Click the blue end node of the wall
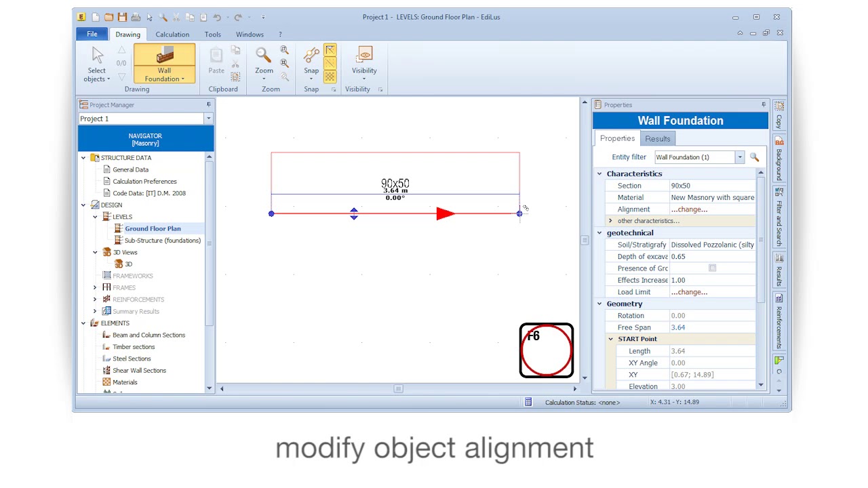868x488 pixels. pos(519,213)
